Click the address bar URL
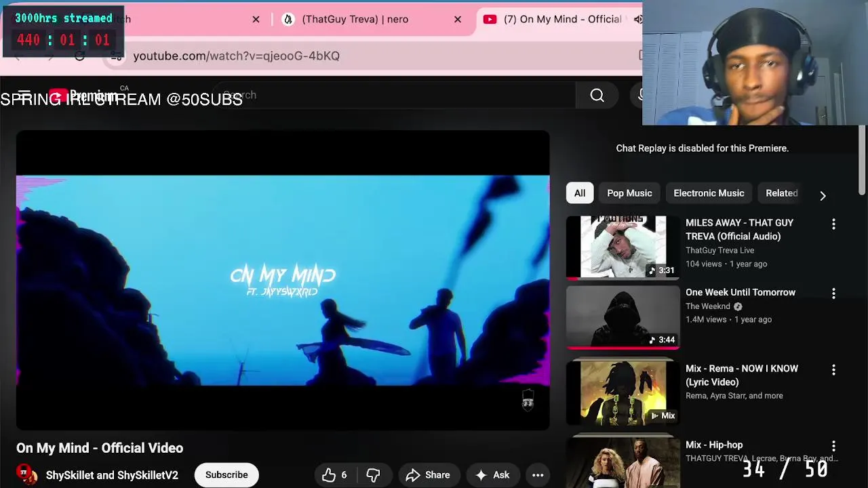Screen dimensions: 868x488 coord(236,56)
